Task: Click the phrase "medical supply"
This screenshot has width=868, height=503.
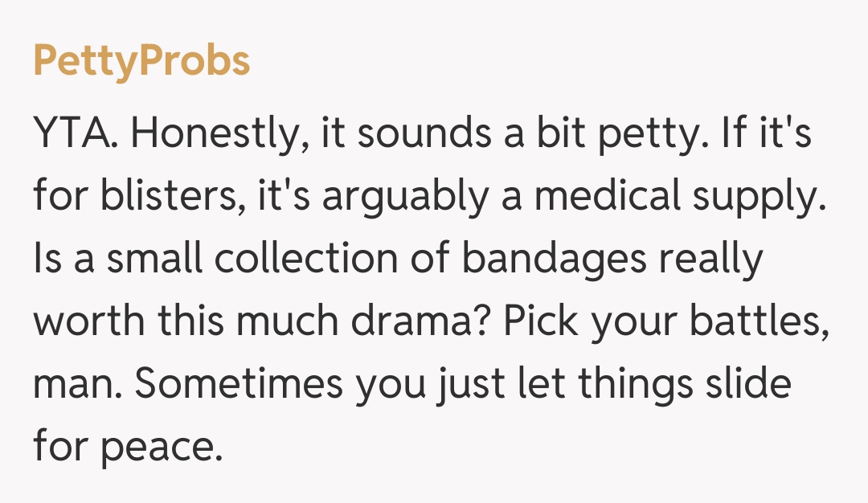Action: 677,198
